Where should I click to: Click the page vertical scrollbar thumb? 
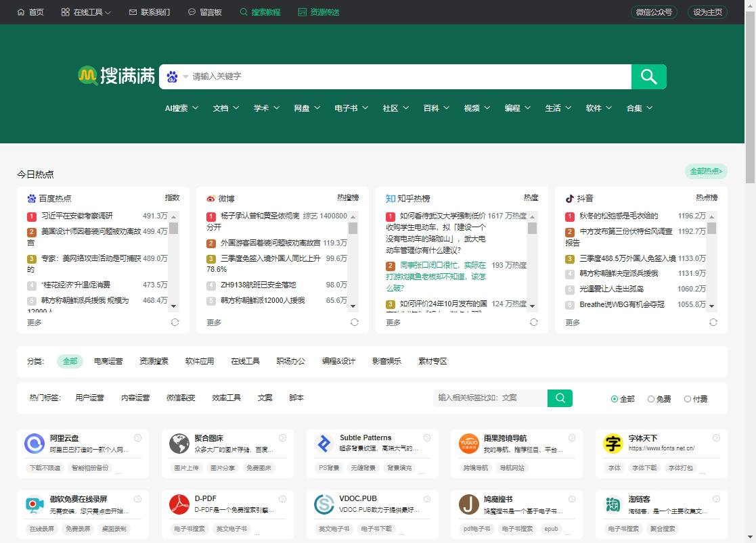[750, 97]
